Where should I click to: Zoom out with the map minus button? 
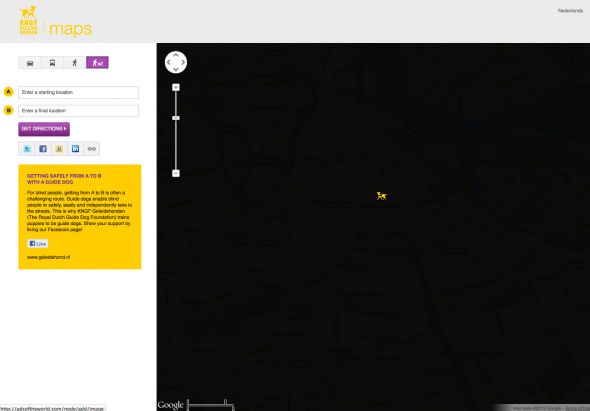(x=176, y=173)
